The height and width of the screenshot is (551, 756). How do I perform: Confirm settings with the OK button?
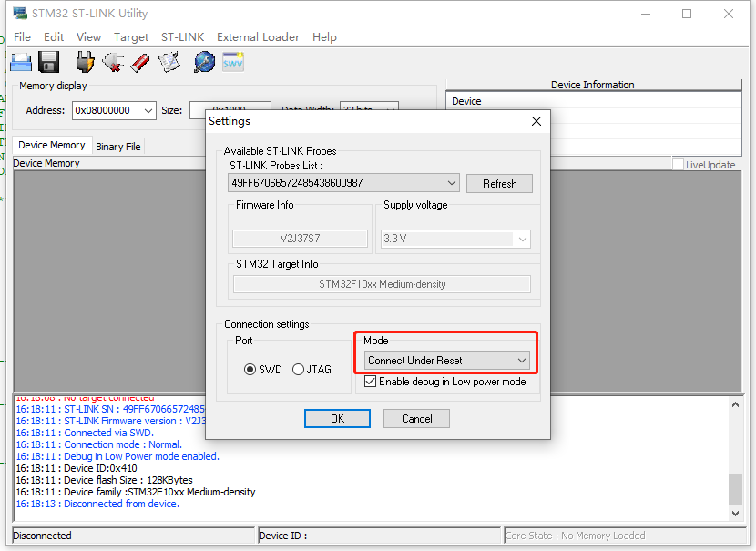pyautogui.click(x=338, y=418)
